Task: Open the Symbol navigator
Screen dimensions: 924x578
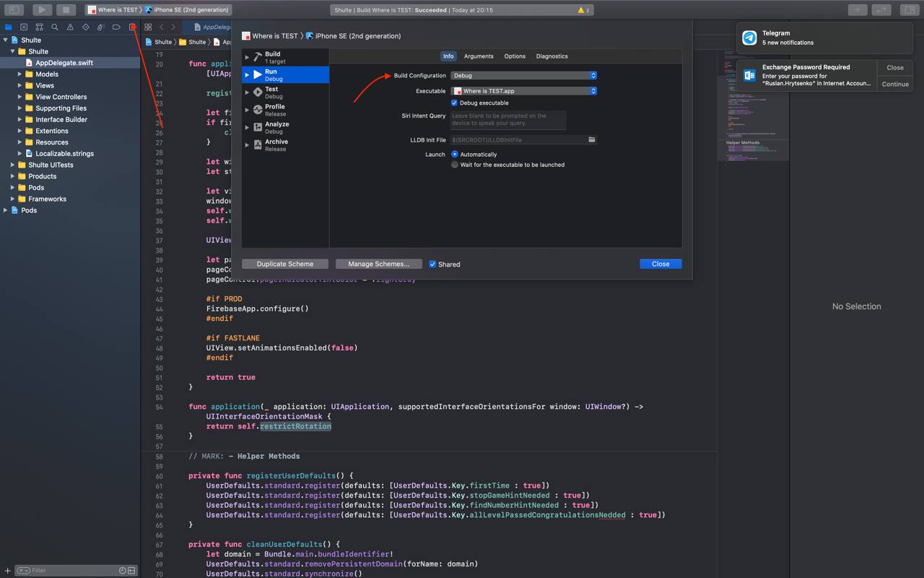Action: (x=39, y=27)
